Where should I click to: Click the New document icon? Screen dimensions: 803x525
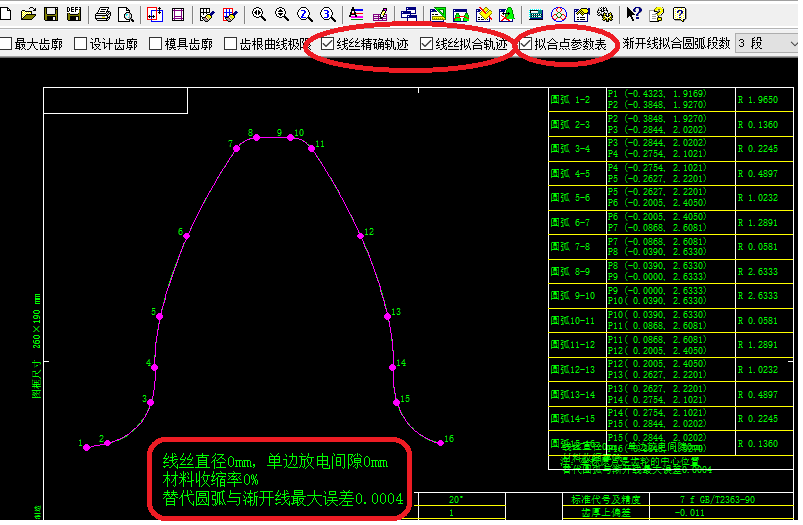6,14
